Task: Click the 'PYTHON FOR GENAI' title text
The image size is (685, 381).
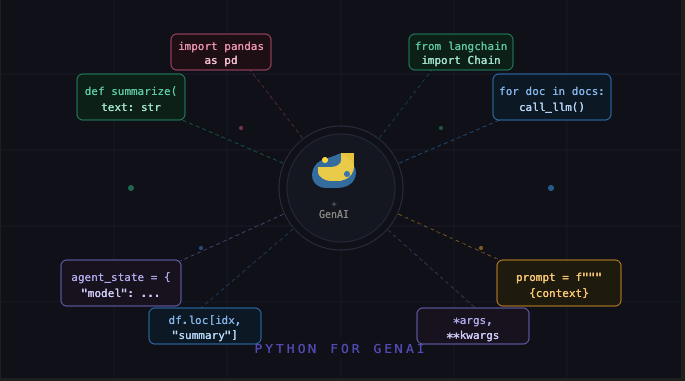Action: (x=340, y=349)
